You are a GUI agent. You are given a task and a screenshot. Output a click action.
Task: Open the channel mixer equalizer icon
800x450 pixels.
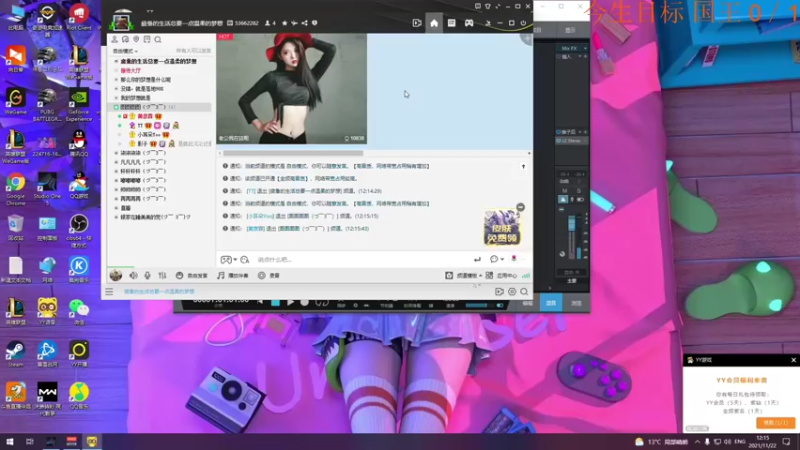[x=162, y=276]
